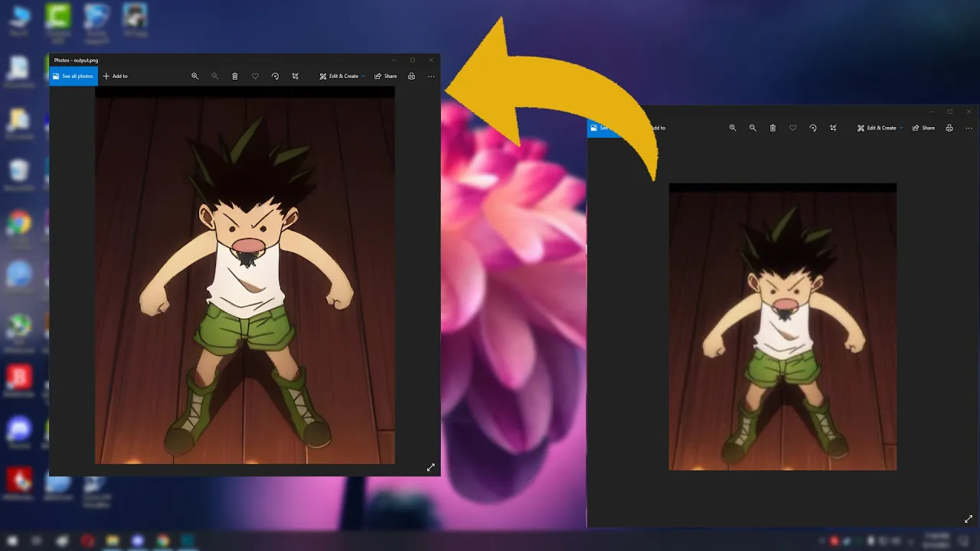
Task: Toggle favorite heart in the output.png window
Action: click(x=255, y=77)
